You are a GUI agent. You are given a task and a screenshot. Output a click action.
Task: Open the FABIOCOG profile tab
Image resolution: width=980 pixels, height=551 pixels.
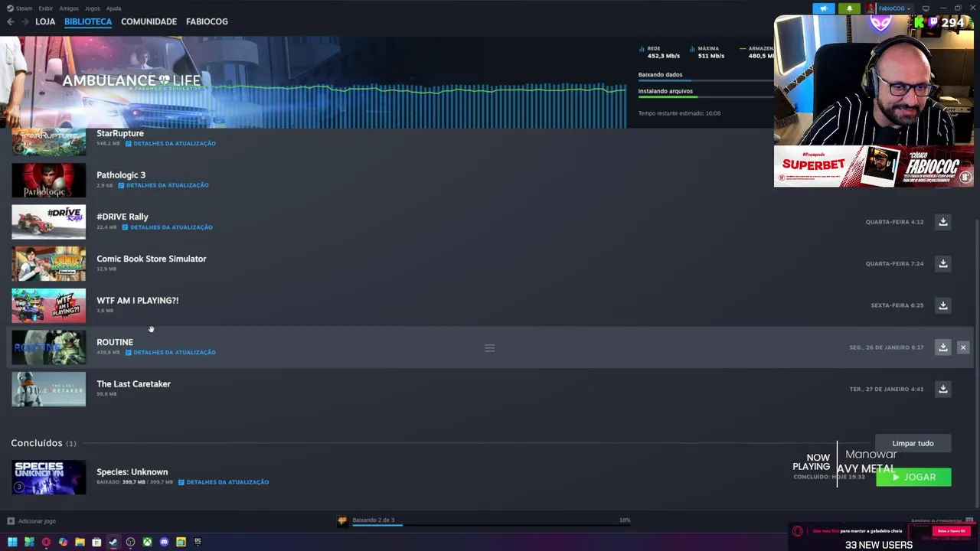click(x=207, y=21)
